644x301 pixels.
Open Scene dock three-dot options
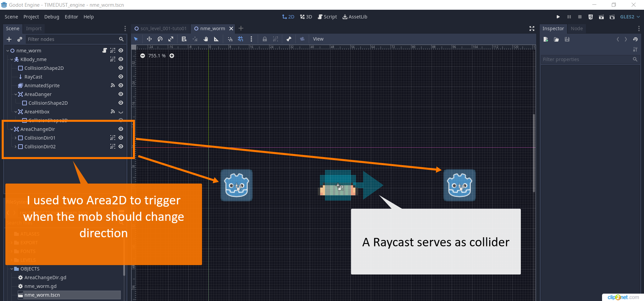coord(125,29)
